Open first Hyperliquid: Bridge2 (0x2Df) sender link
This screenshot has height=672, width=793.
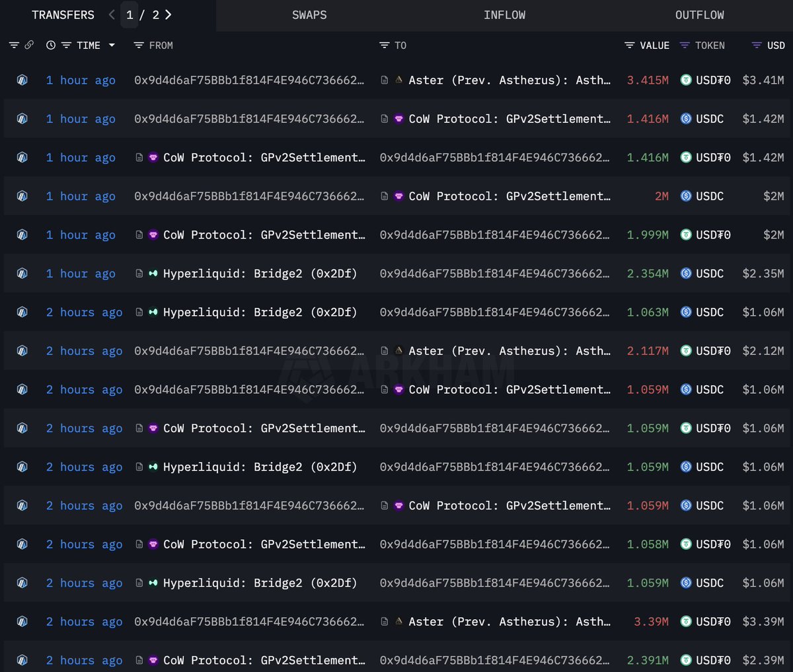click(260, 274)
